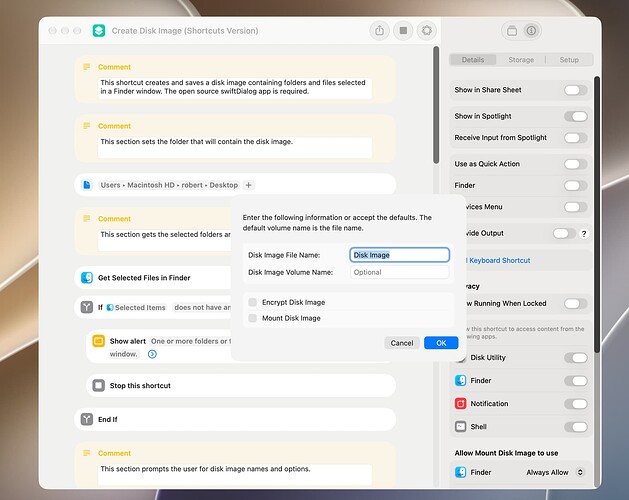Toggle Show in Spotlight switch
This screenshot has height=500, width=629.
(576, 116)
